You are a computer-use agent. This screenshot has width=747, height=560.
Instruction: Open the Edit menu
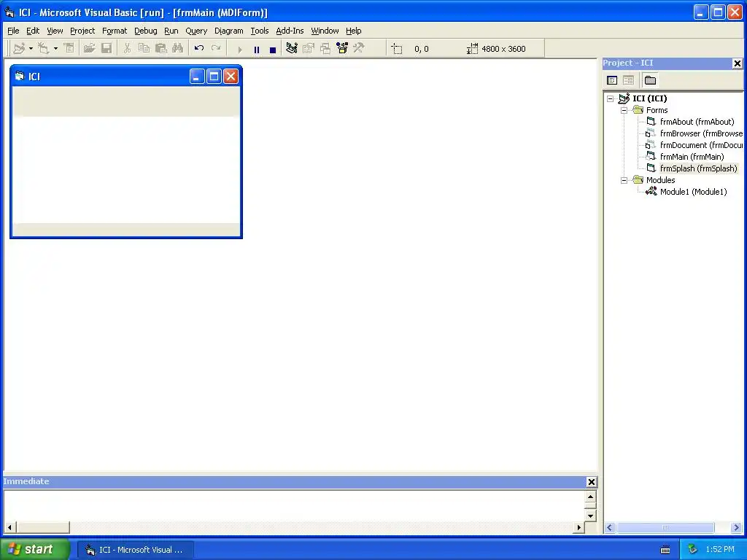pyautogui.click(x=33, y=31)
